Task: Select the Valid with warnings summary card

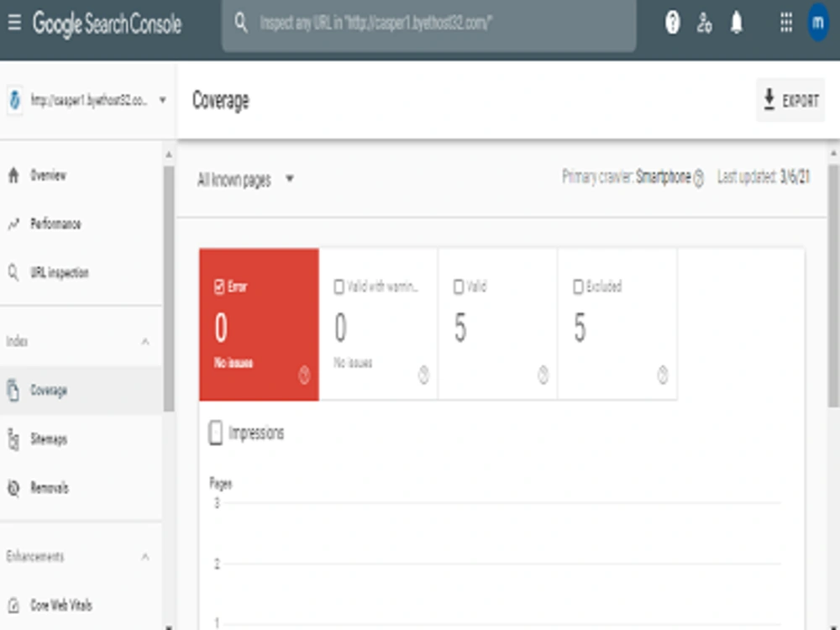Action: click(x=378, y=324)
